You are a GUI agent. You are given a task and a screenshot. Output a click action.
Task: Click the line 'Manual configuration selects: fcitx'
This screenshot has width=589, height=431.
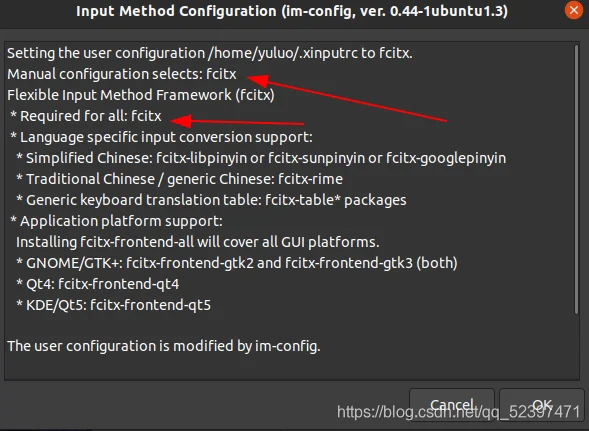click(x=122, y=74)
